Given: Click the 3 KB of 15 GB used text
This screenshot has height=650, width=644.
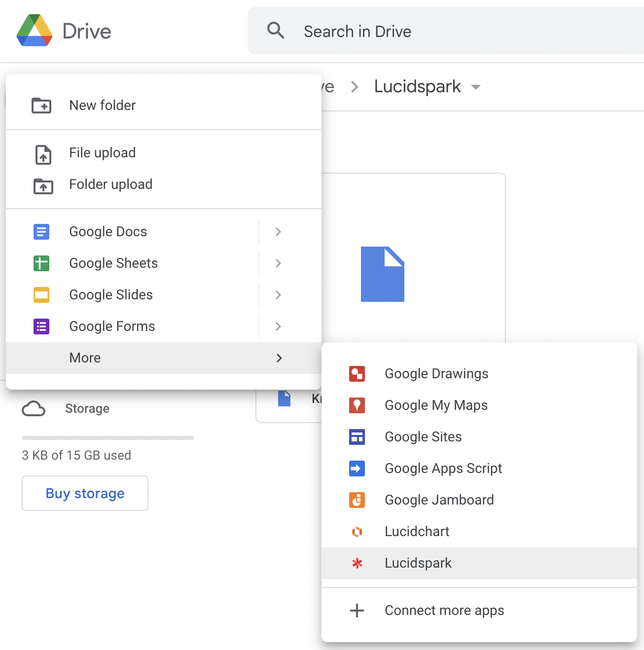Looking at the screenshot, I should [76, 455].
